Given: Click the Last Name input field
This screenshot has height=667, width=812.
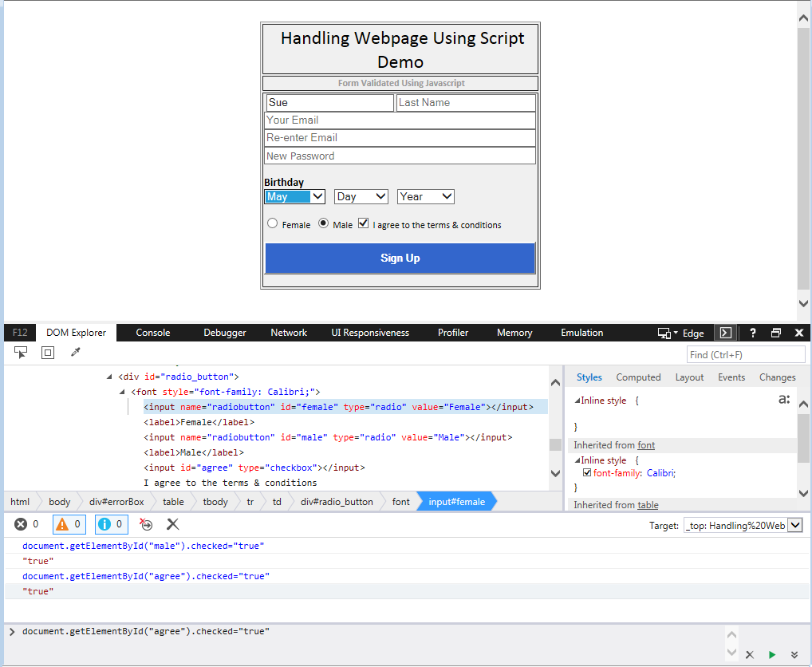Looking at the screenshot, I should pos(466,103).
